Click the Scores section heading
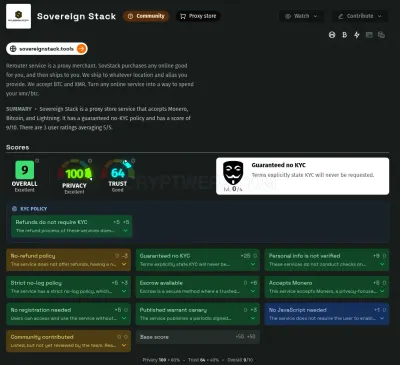Screen dimensions: 400x365 pos(18,147)
